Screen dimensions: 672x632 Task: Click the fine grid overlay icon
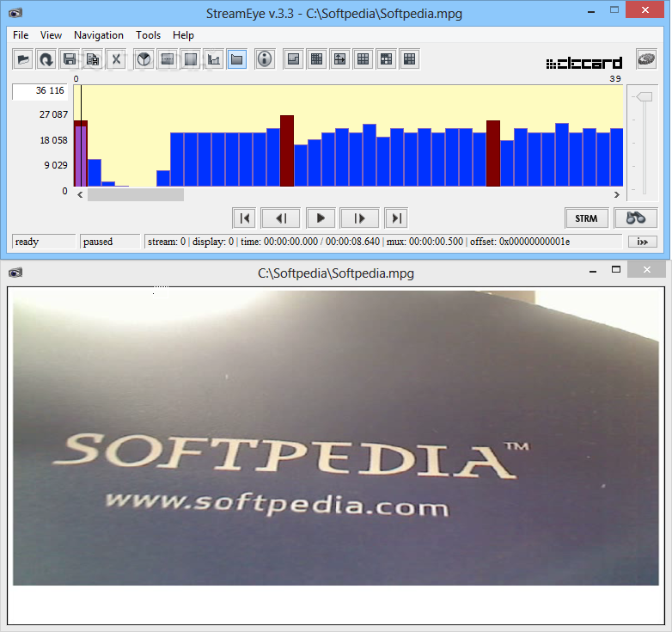click(317, 59)
